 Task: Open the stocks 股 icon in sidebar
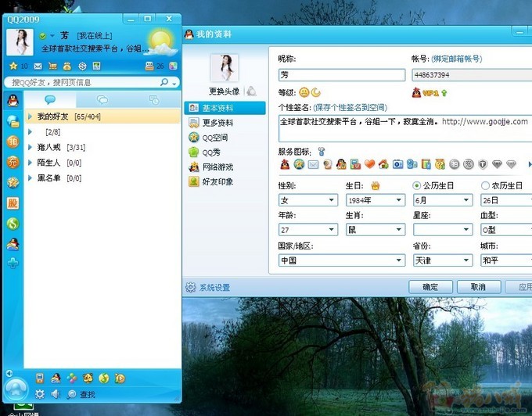coord(13,203)
